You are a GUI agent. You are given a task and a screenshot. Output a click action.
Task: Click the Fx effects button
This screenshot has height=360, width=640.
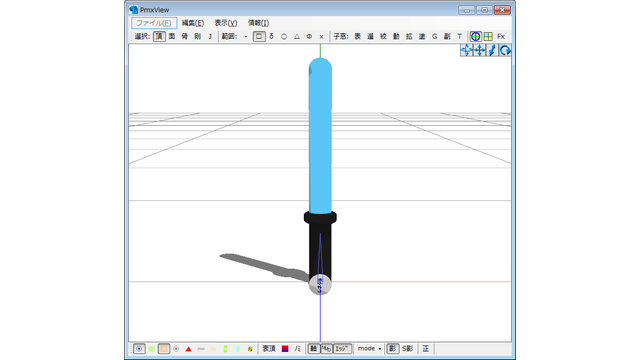tap(501, 36)
